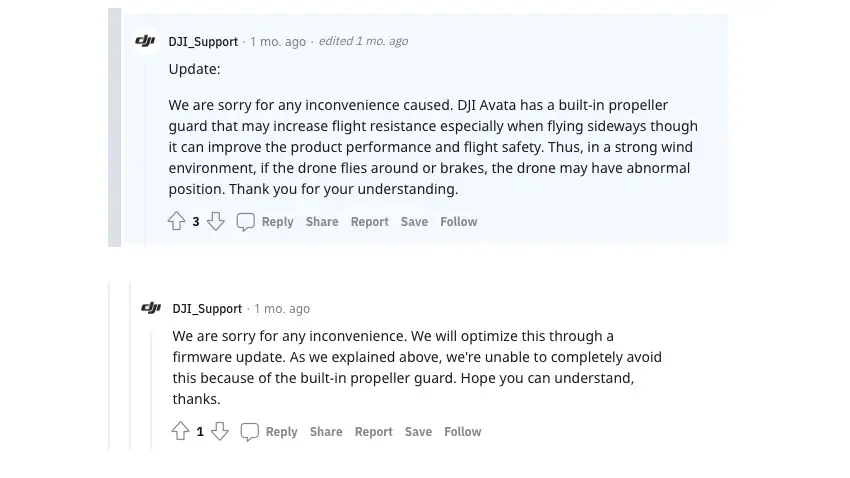Viewport: 850px width, 478px height.
Task: Follow the first DJI_Support comment
Action: 459,222
